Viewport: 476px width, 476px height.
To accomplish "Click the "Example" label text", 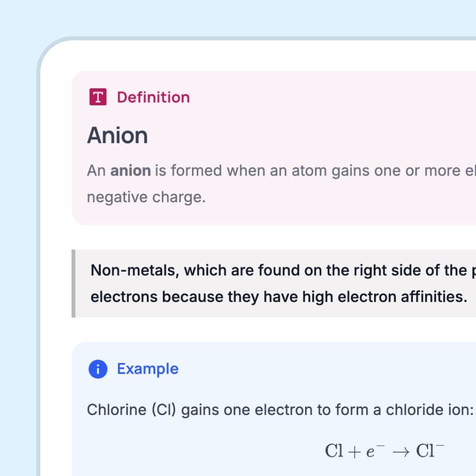I will [x=148, y=369].
